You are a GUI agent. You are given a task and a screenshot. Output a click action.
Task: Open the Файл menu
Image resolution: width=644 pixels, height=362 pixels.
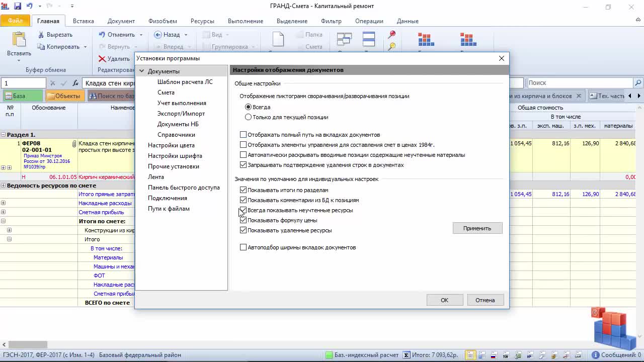coord(15,21)
